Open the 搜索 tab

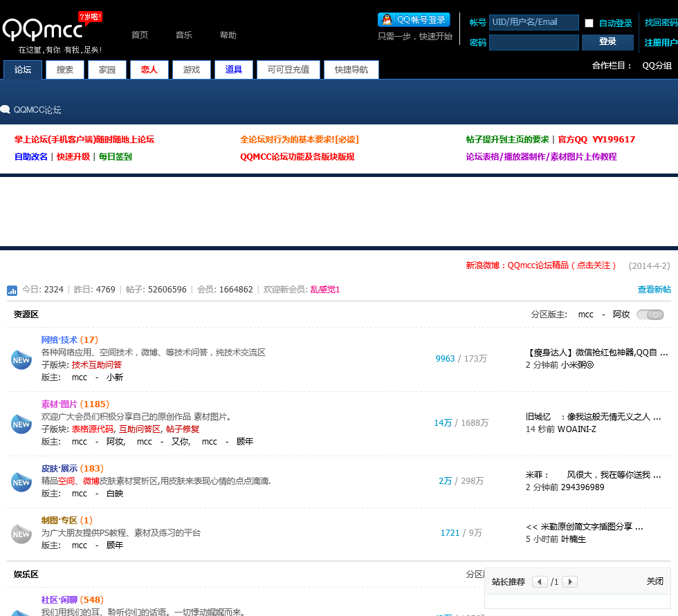tap(65, 70)
